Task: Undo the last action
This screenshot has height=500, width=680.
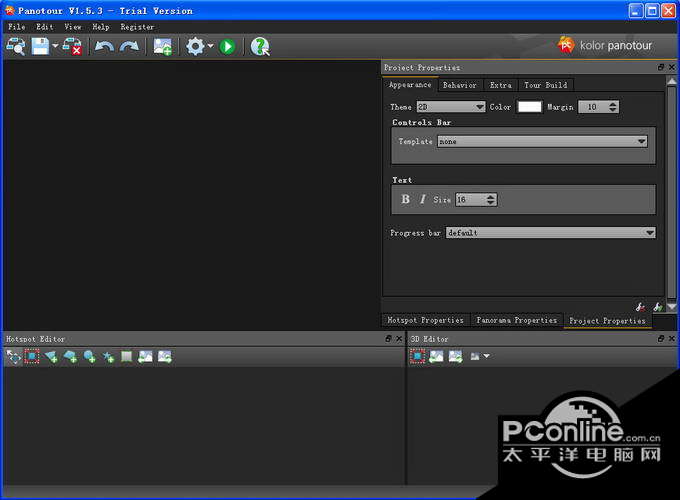Action: [x=104, y=46]
